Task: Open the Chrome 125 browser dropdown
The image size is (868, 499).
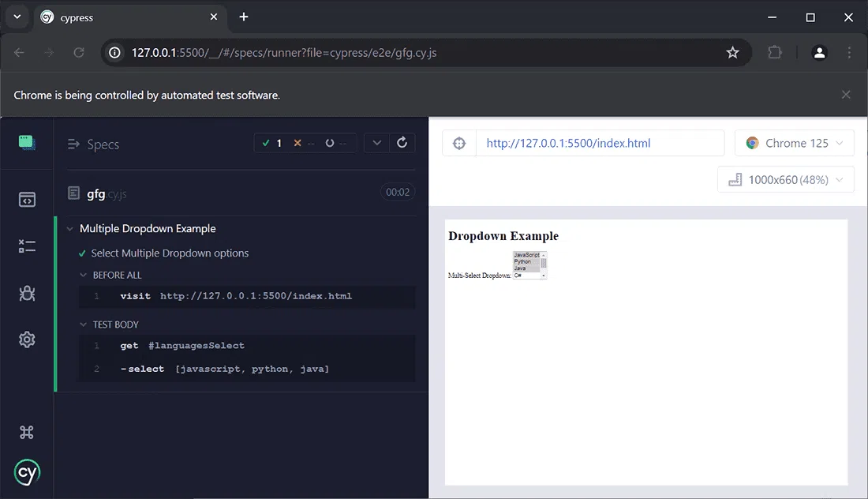Action: point(795,144)
